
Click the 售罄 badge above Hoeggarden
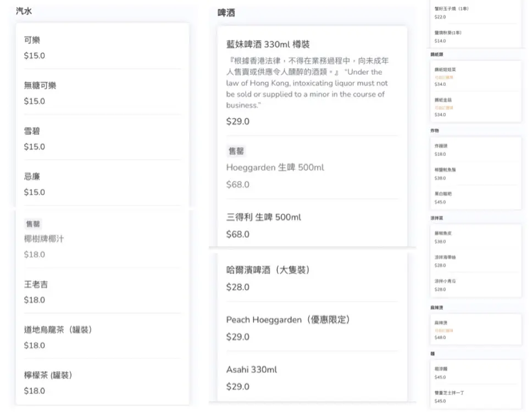click(x=236, y=151)
